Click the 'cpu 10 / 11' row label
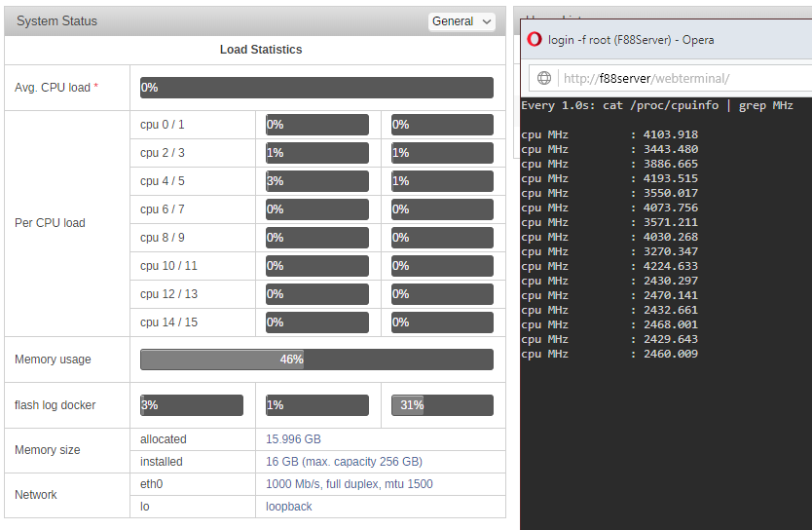This screenshot has width=812, height=530. click(168, 266)
